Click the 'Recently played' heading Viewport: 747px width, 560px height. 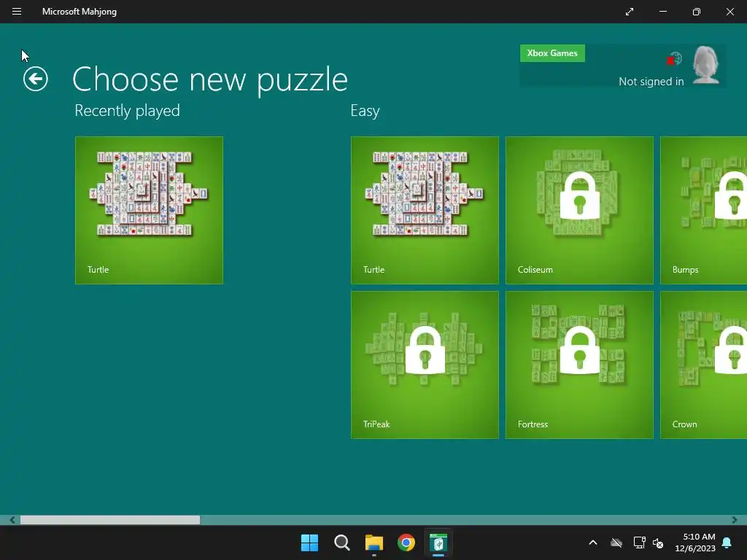[127, 111]
